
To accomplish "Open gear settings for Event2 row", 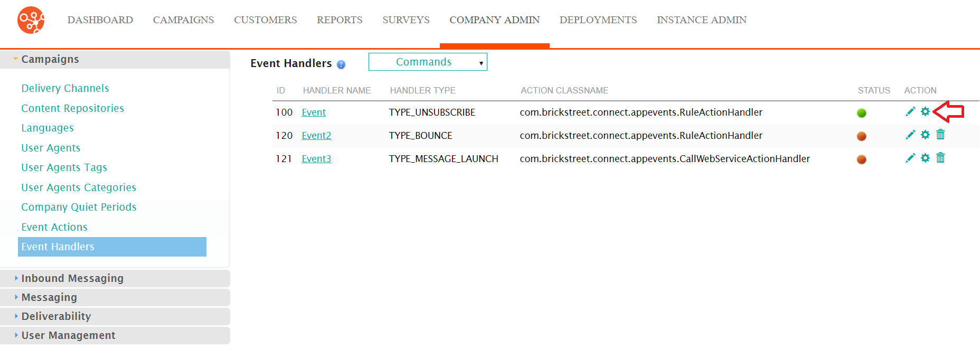I will tap(925, 135).
